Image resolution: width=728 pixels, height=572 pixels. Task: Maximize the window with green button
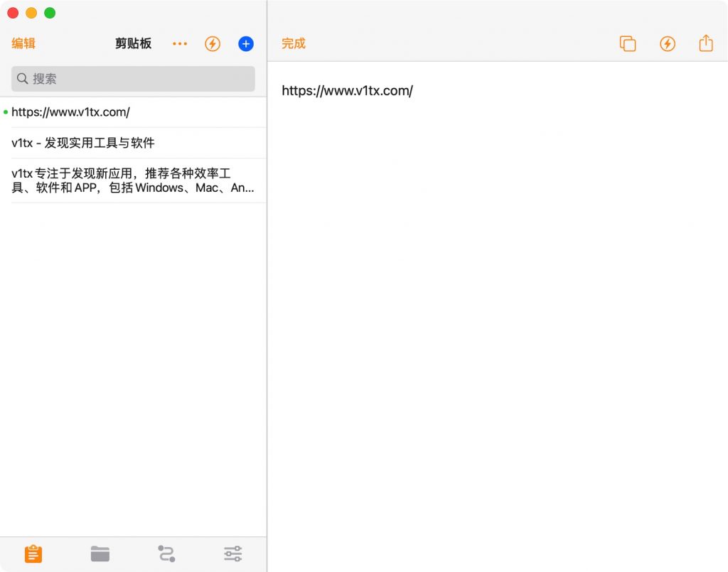[50, 13]
